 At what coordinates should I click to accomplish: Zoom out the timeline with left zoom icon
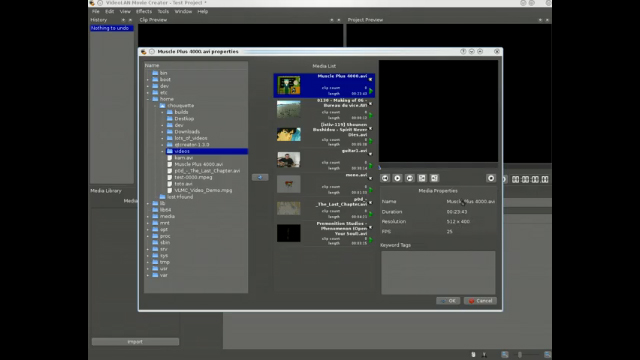505,355
